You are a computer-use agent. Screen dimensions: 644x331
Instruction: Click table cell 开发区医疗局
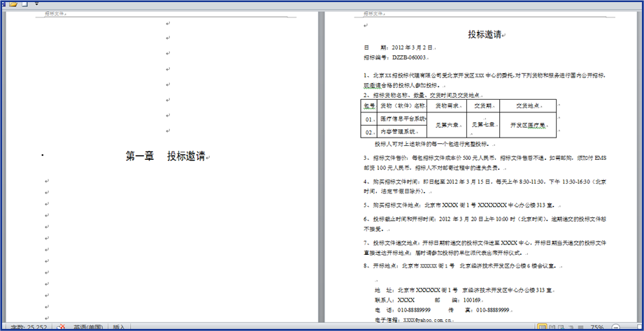pos(528,125)
